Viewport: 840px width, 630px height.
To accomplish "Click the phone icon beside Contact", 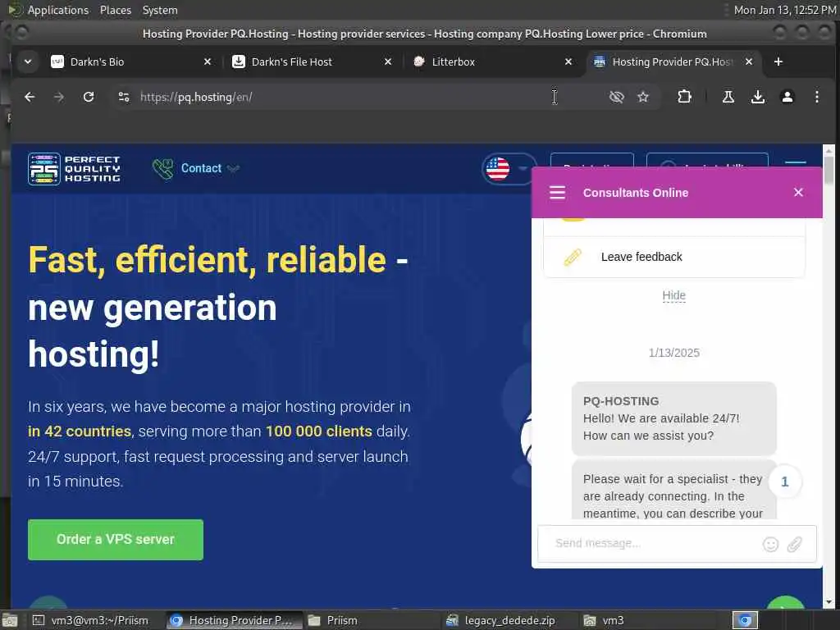I will click(x=163, y=168).
